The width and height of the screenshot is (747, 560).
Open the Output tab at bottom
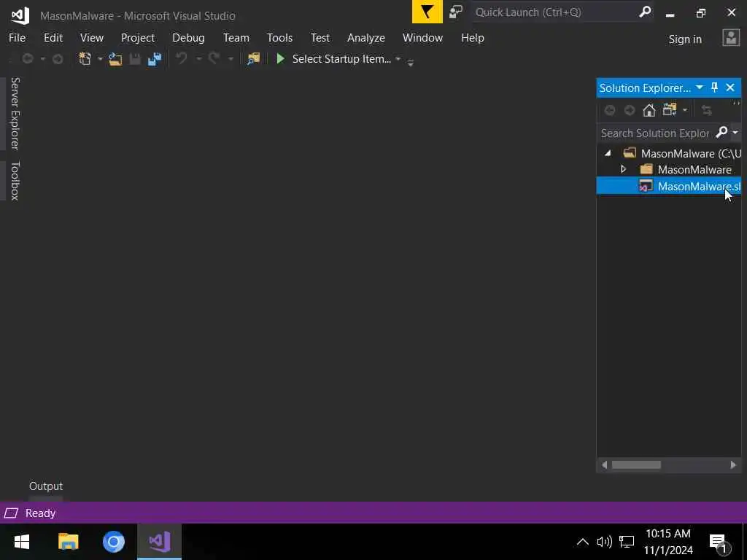46,486
